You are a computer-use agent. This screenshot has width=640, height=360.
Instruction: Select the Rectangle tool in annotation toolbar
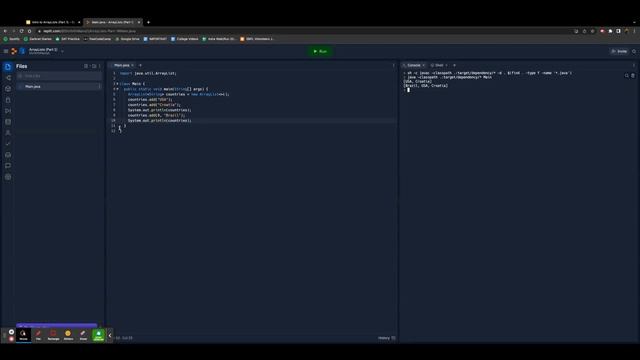point(53,335)
